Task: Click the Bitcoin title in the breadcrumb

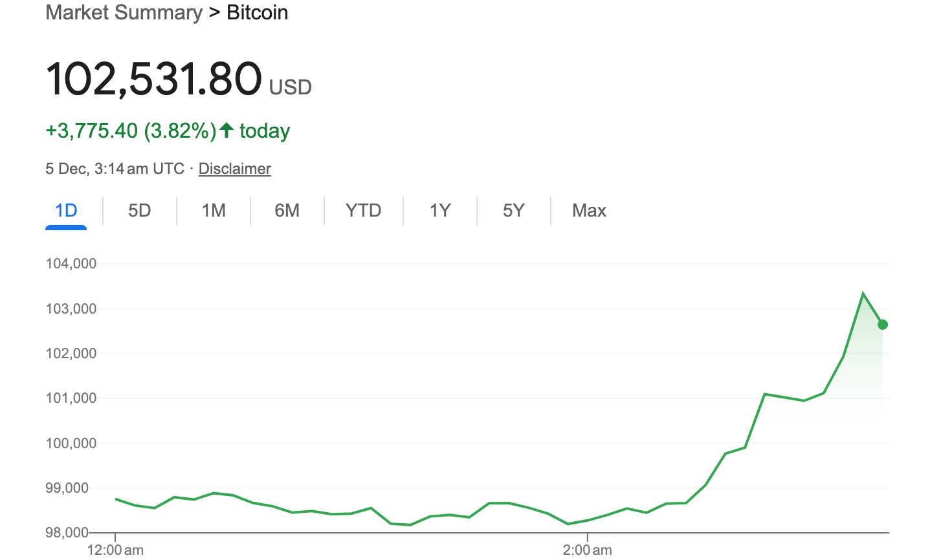Action: (x=257, y=13)
